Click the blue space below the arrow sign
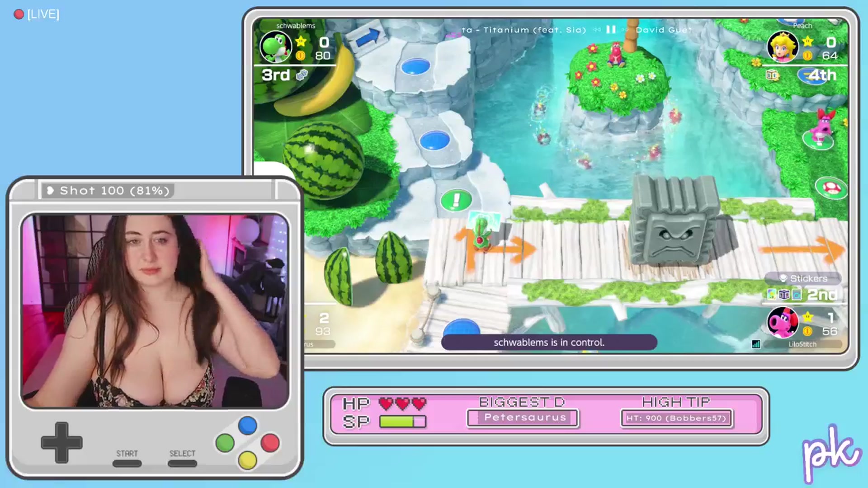The width and height of the screenshot is (868, 488). (415, 67)
